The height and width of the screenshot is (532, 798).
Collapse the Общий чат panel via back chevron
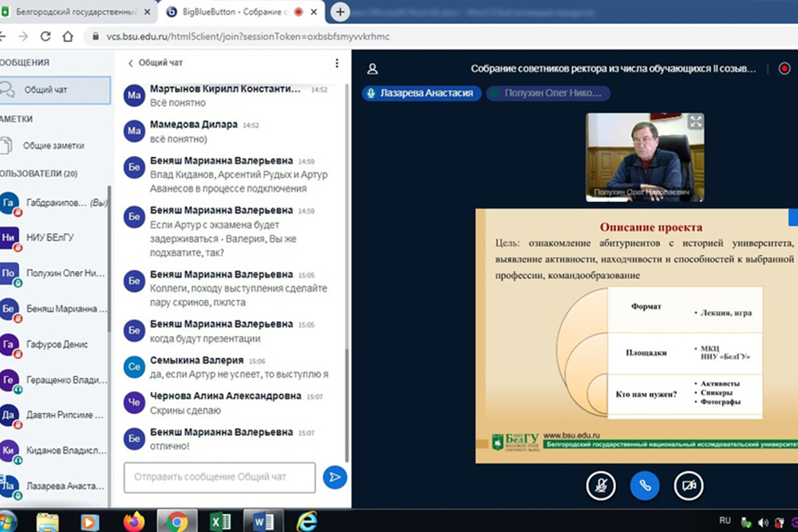(x=131, y=63)
